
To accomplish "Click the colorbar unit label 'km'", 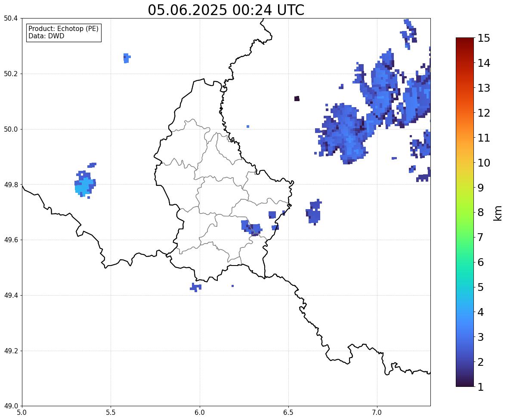I will pyautogui.click(x=498, y=213).
